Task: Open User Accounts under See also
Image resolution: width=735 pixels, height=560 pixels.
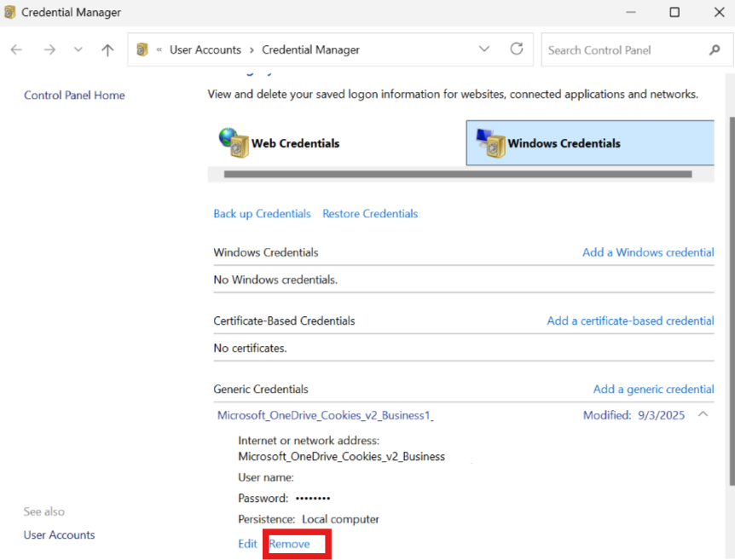Action: coord(59,535)
